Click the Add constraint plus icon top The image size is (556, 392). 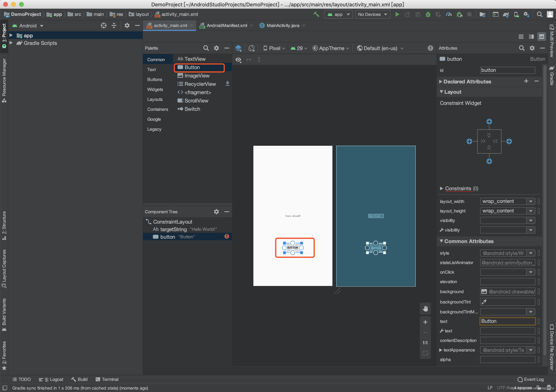[489, 122]
